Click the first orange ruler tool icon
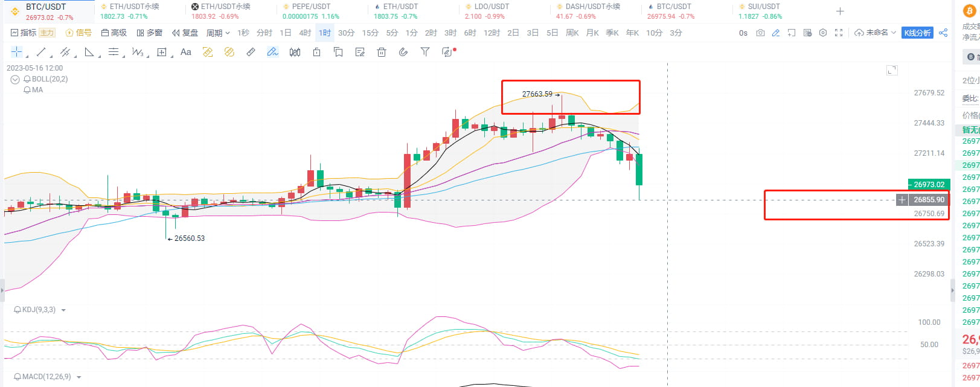Image resolution: width=980 pixels, height=387 pixels. coord(208,52)
